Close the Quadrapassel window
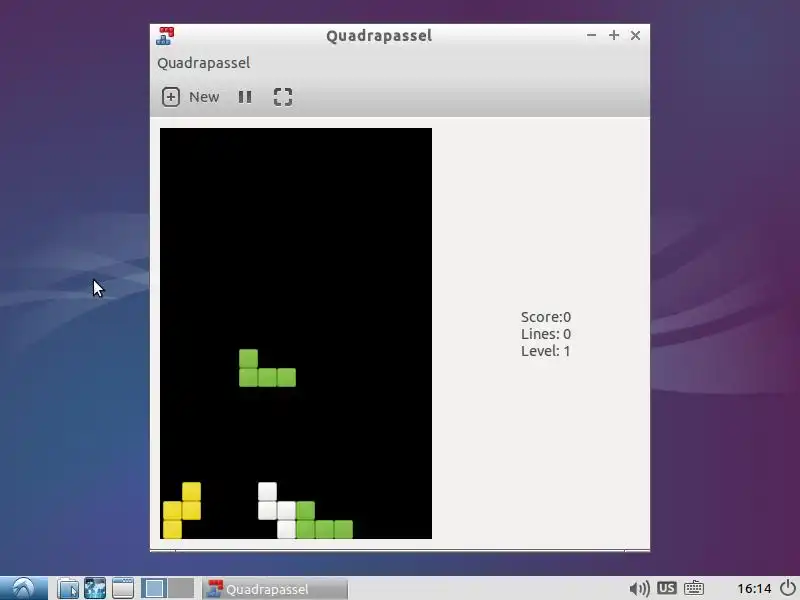 (635, 35)
